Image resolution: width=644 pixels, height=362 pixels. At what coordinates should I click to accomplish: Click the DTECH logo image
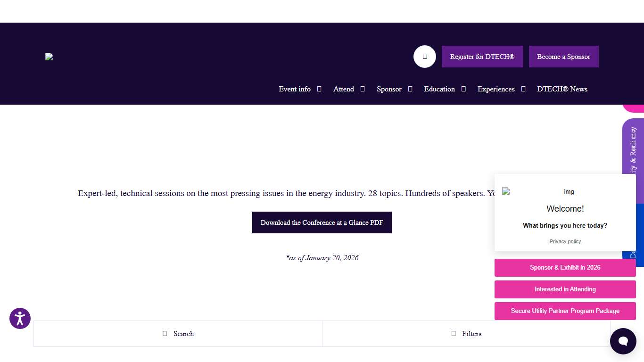49,57
